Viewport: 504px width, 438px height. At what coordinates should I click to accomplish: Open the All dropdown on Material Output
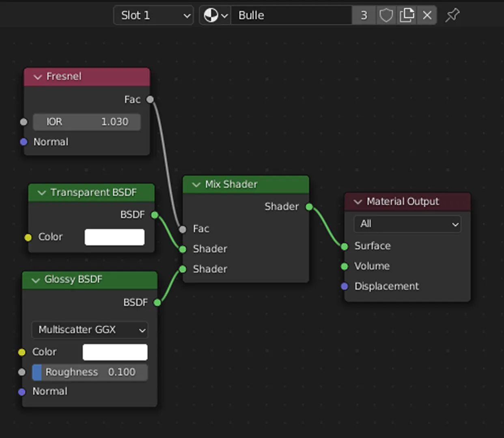pos(407,224)
